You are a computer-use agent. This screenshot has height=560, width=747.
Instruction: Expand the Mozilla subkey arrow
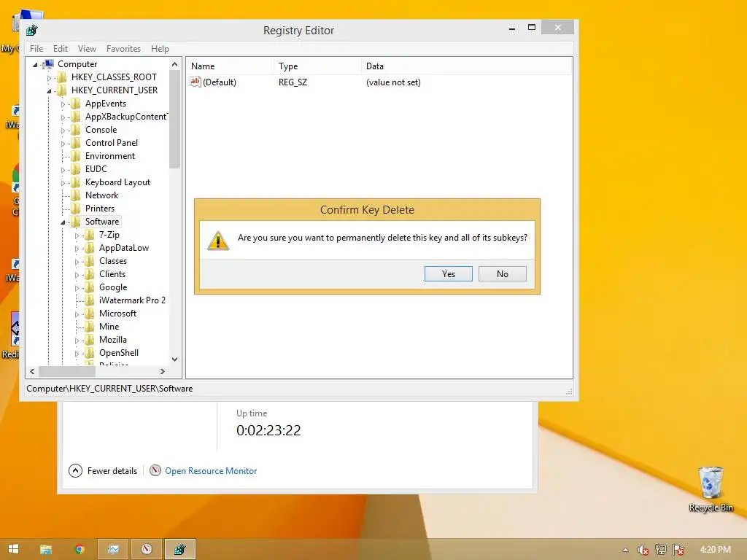pos(77,340)
